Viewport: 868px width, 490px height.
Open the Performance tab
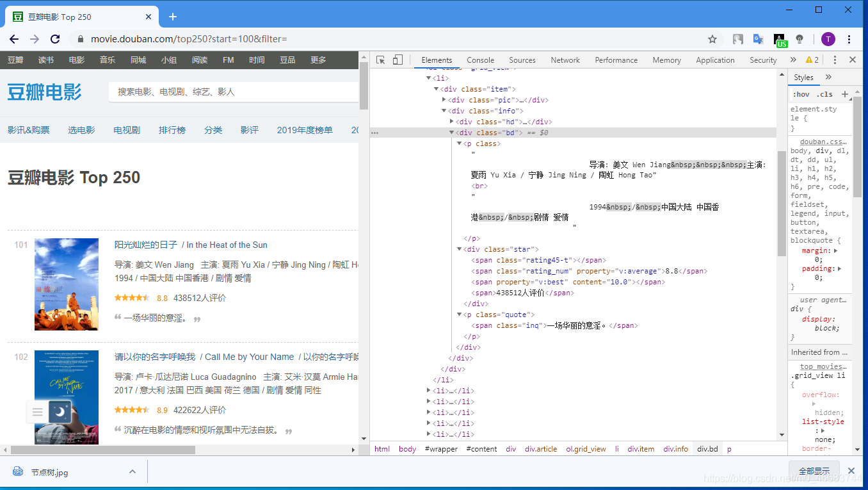(616, 60)
